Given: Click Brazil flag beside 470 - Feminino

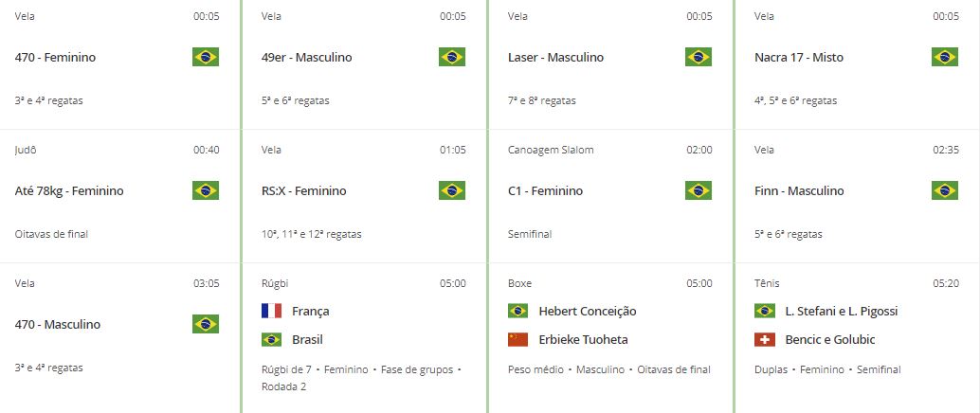Looking at the screenshot, I should (x=206, y=57).
